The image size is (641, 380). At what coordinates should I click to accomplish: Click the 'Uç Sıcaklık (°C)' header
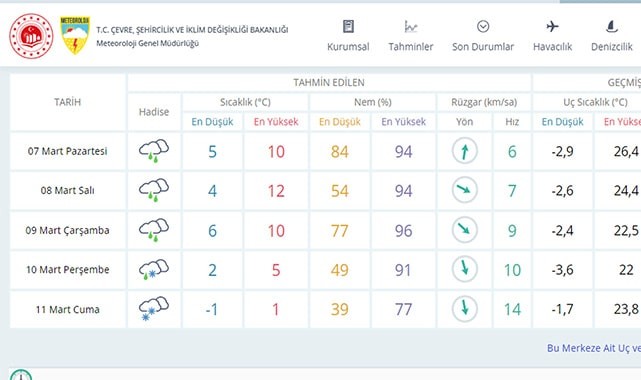(595, 102)
